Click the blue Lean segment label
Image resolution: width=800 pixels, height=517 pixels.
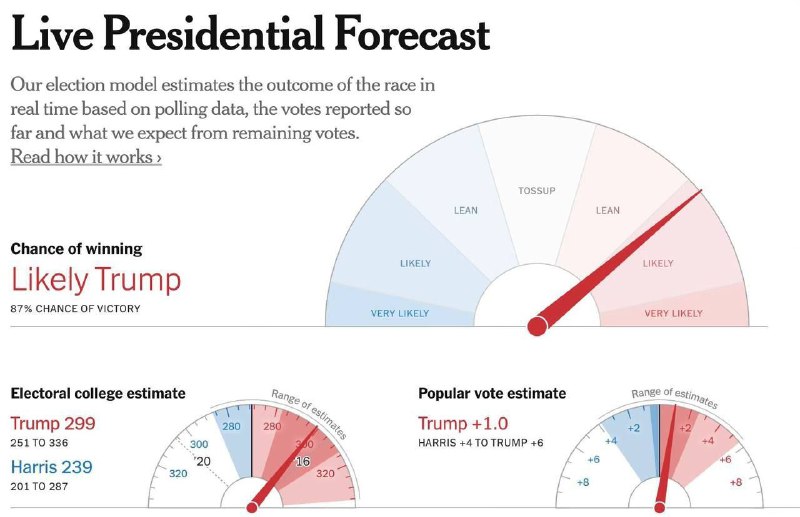[x=466, y=210]
